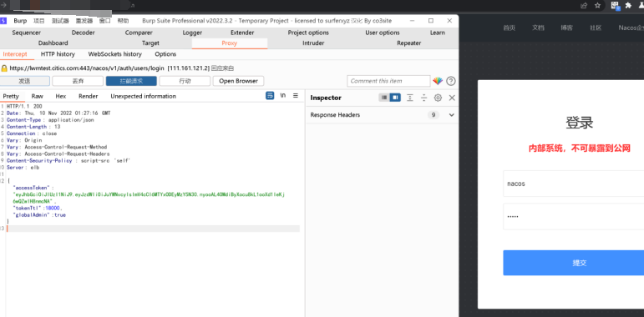644x317 pixels.
Task: Click the lock icon beside URL
Action: tap(4, 68)
